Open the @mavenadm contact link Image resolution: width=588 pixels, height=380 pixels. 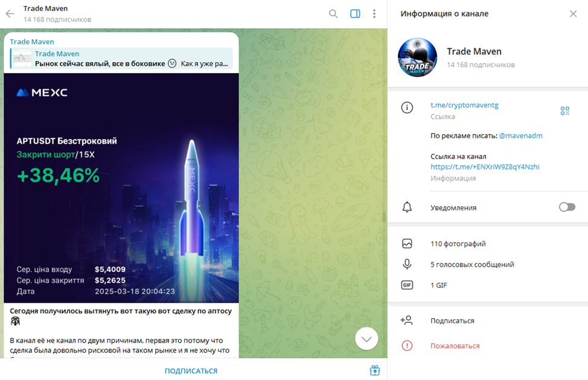pos(520,136)
